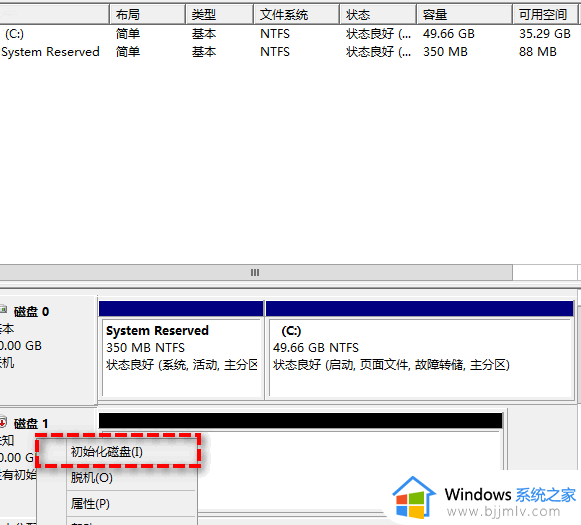Click the 磁盘 1 uninitialized disk icon

point(3,422)
